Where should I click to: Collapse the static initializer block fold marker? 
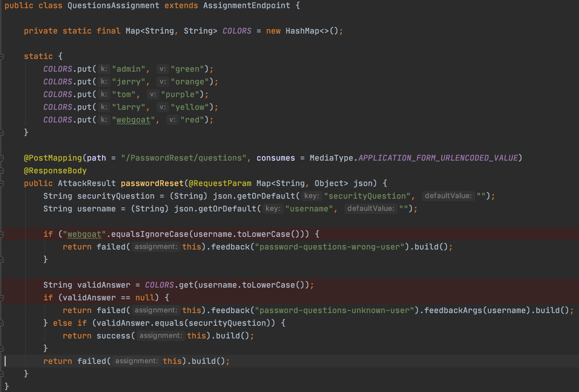pyautogui.click(x=2, y=57)
